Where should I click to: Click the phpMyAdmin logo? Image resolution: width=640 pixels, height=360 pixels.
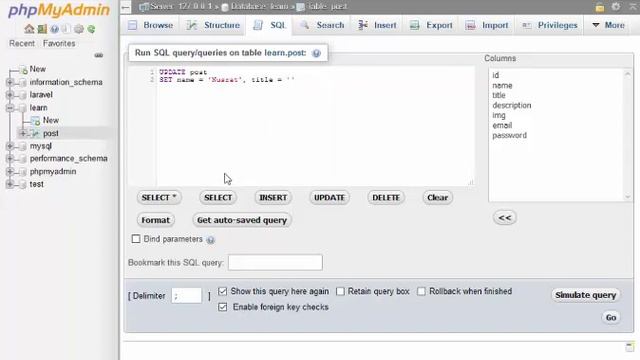(59, 10)
